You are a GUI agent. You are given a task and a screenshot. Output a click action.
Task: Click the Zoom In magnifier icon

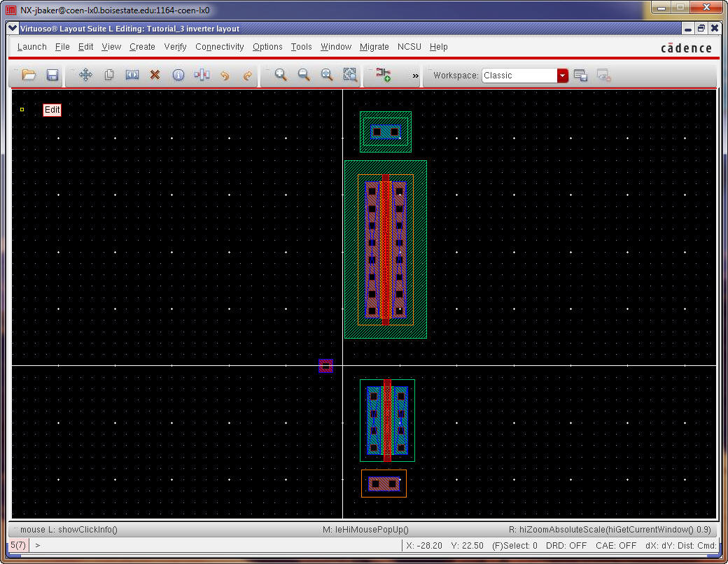click(281, 75)
